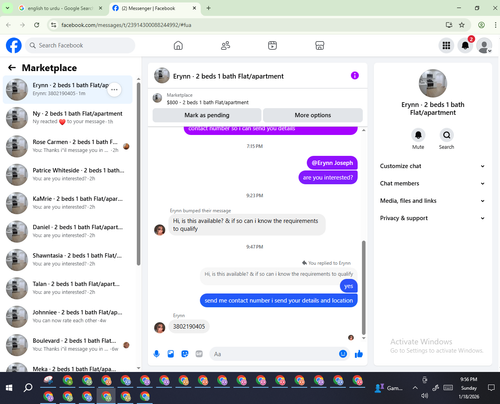Open the Talan conversation
This screenshot has height=404, width=500.
[68, 288]
